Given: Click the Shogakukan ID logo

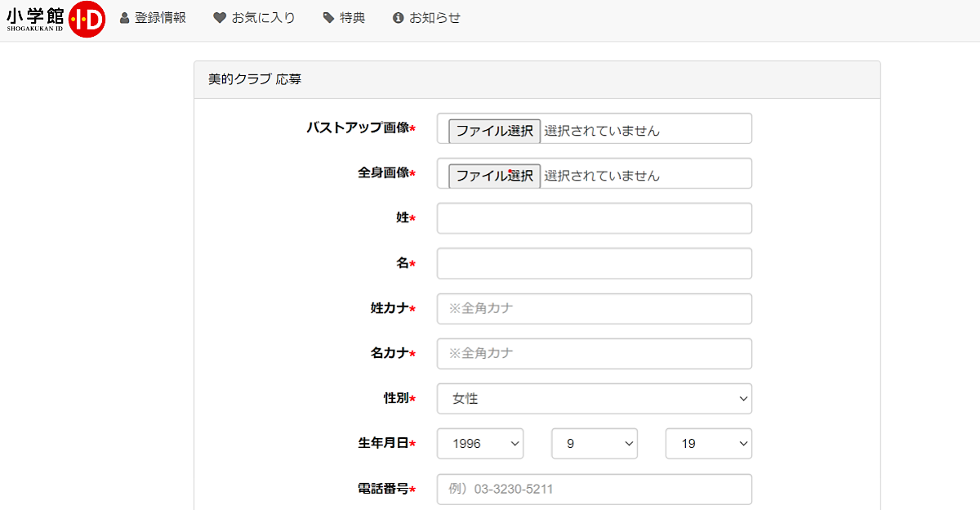Looking at the screenshot, I should pyautogui.click(x=56, y=20).
